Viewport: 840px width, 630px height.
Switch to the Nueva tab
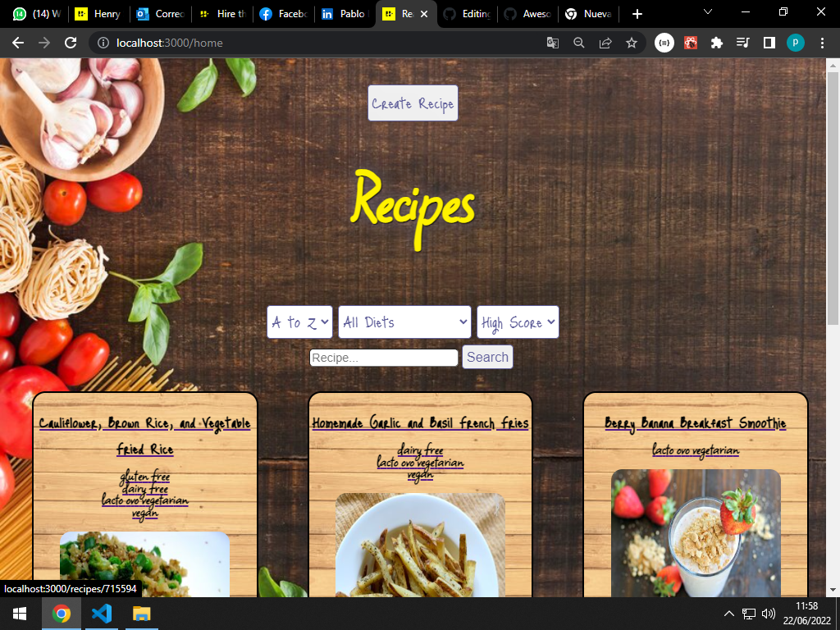[x=589, y=14]
